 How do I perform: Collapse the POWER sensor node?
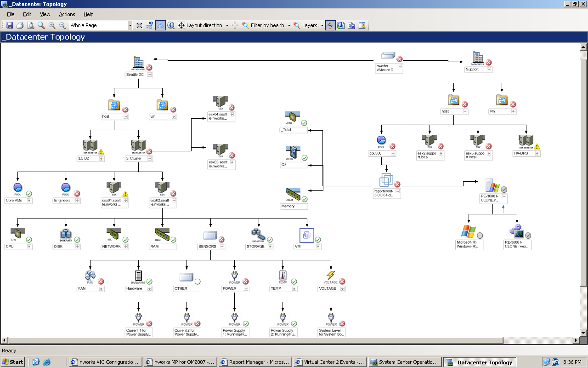point(246,289)
